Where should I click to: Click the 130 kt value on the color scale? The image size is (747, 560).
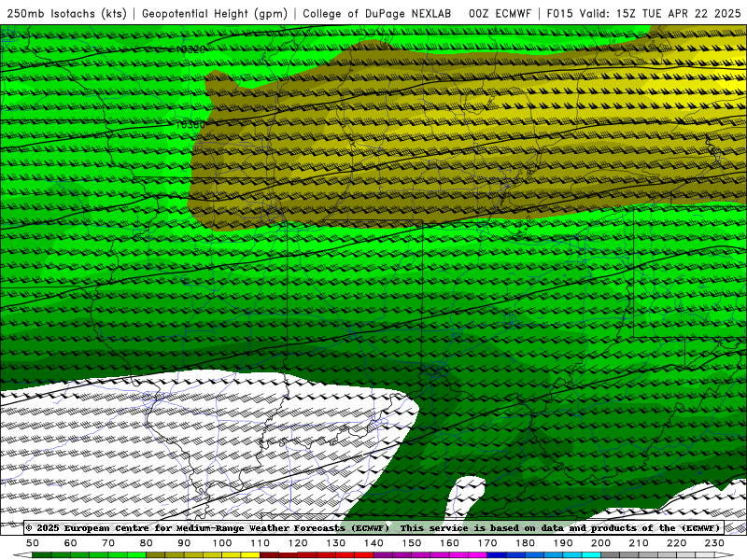click(336, 543)
